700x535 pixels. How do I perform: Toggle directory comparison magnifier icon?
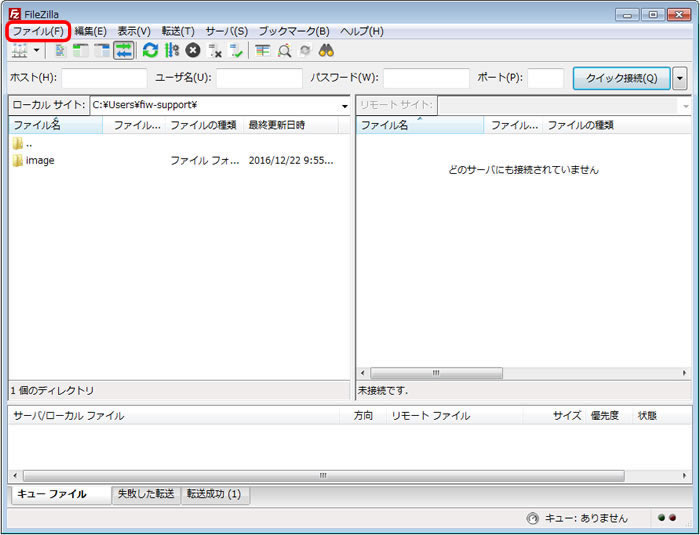(x=284, y=51)
